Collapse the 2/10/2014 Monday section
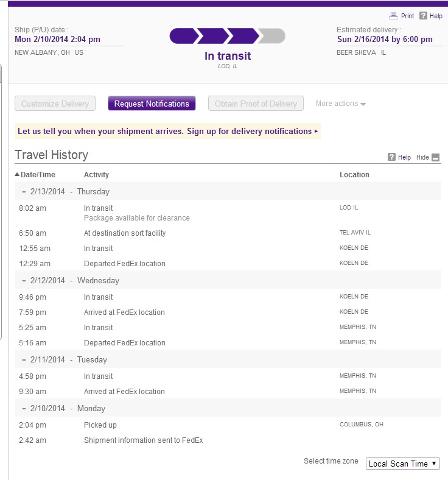Viewport: 448px width, 480px height. coord(24,409)
